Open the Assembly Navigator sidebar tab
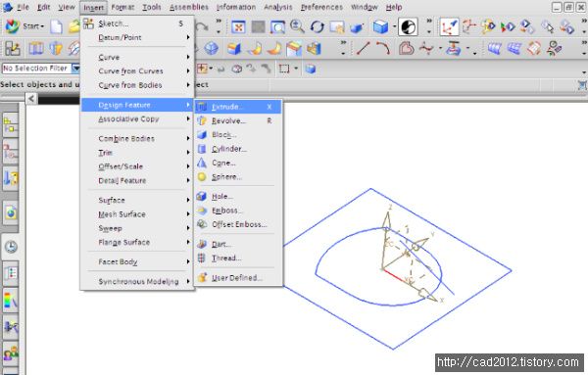588x375 pixels. point(10,125)
